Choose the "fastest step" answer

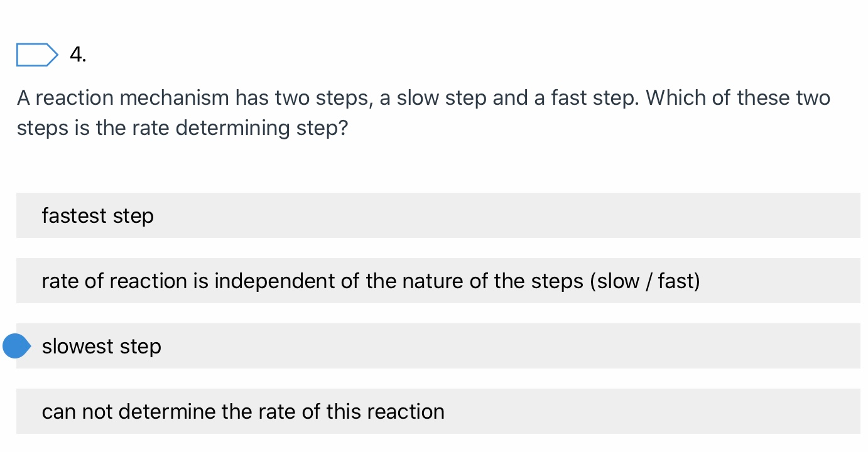coord(438,215)
